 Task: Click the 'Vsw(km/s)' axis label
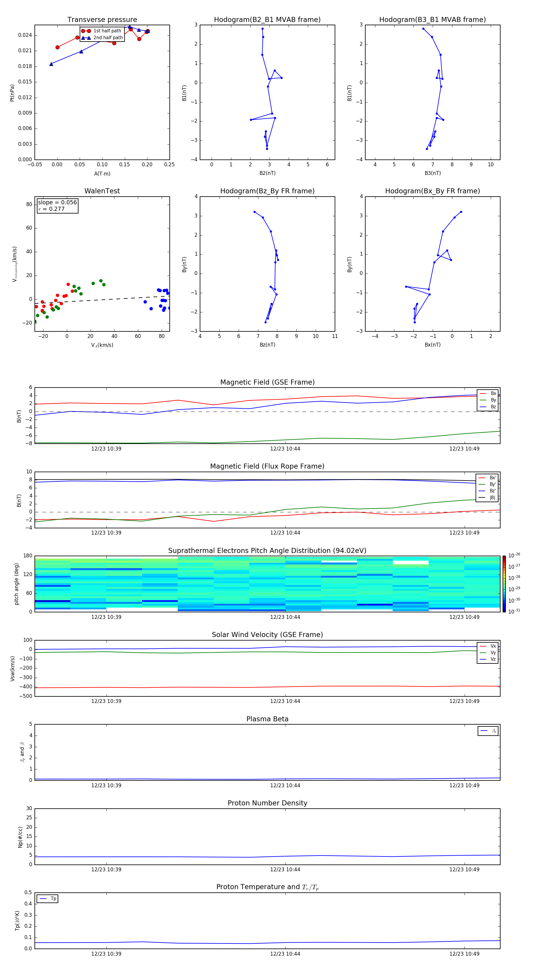(12, 668)
